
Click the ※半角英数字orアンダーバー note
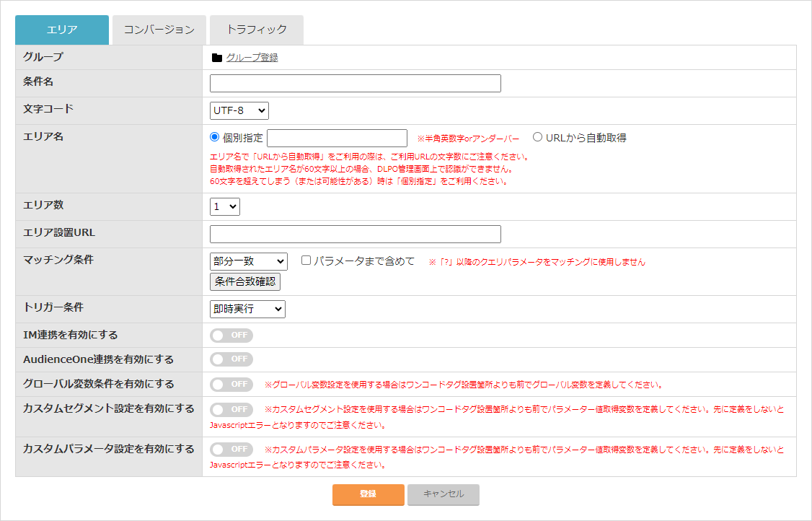(468, 139)
